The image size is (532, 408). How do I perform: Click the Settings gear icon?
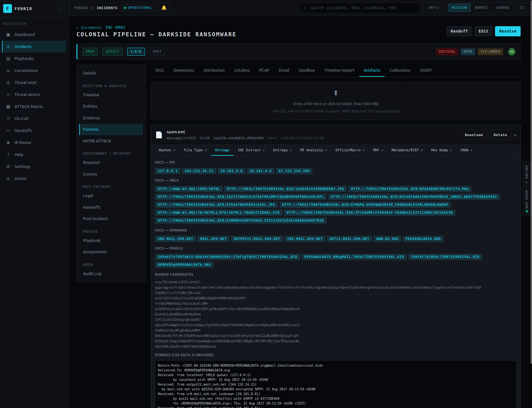click(8, 167)
